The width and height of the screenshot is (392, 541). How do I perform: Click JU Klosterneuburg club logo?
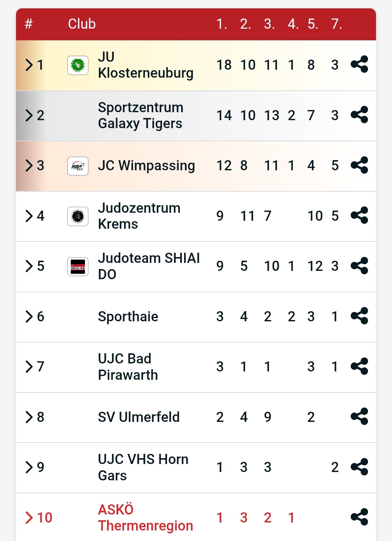[x=78, y=65]
